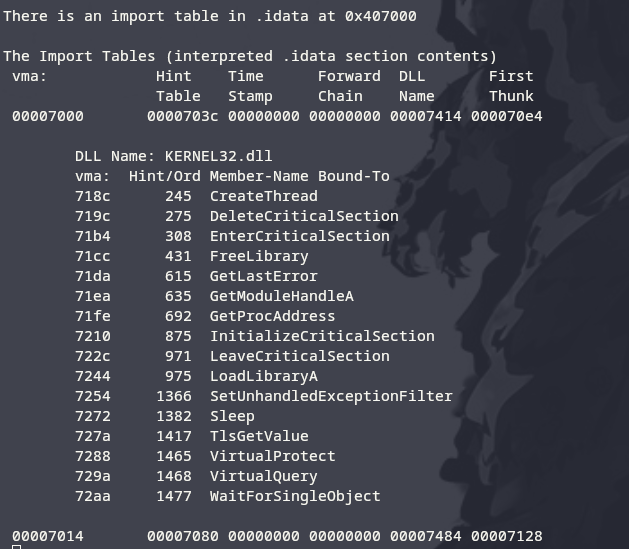Select LeaveCriticalSection in the list

click(x=299, y=356)
